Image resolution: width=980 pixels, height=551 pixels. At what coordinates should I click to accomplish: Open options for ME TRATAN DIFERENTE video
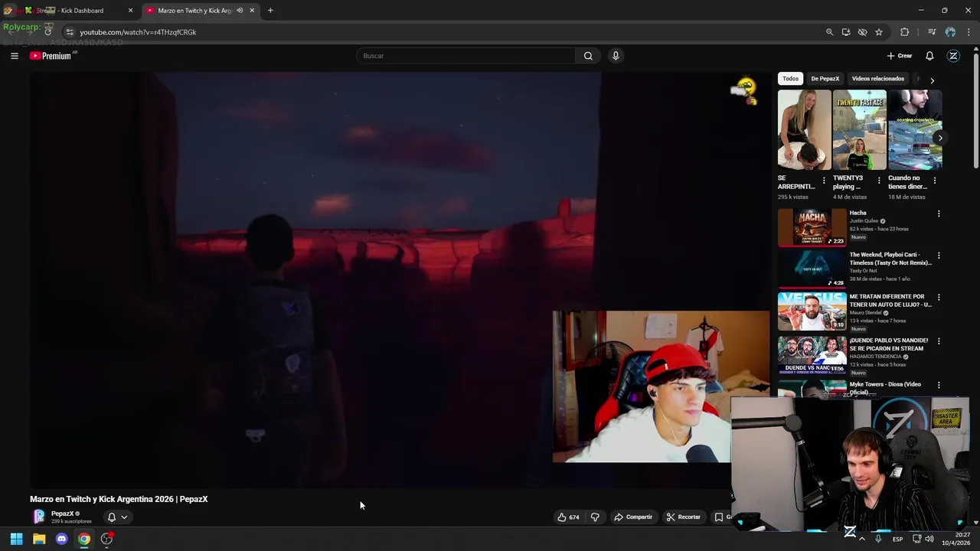tap(939, 298)
